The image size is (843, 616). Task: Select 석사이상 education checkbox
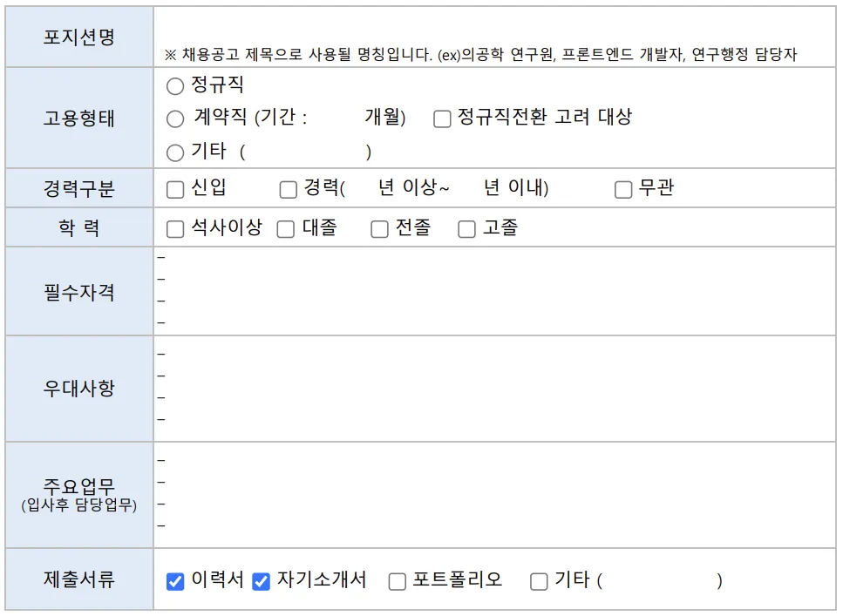[x=175, y=229]
